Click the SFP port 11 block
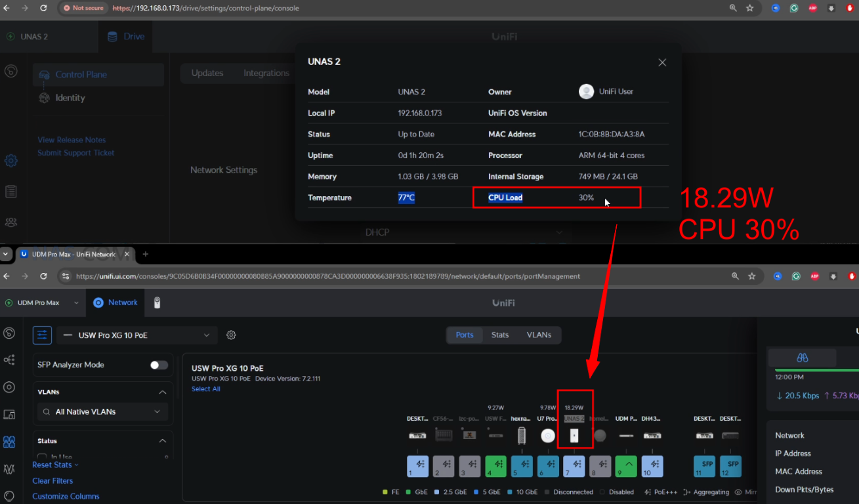 pyautogui.click(x=704, y=466)
